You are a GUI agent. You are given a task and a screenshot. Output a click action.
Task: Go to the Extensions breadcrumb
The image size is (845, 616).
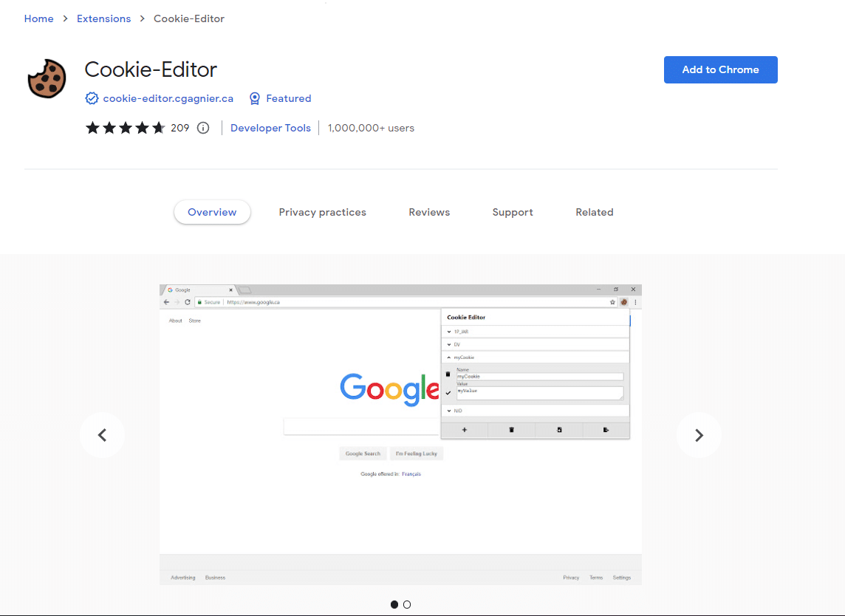(103, 18)
